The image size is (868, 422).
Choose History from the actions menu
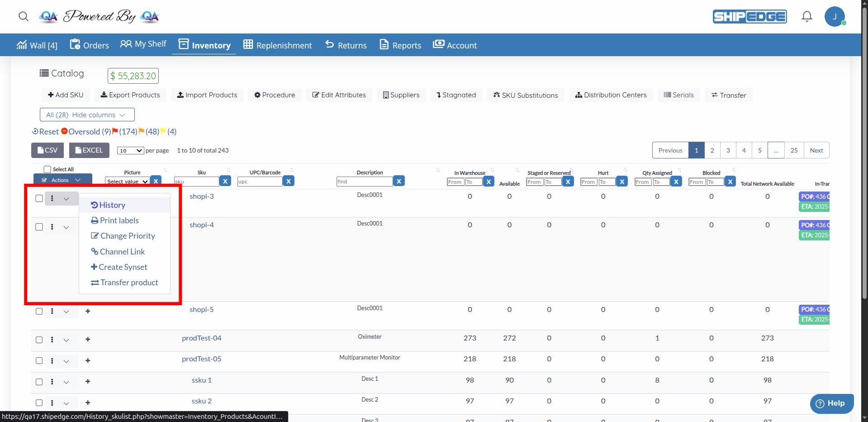pyautogui.click(x=112, y=205)
